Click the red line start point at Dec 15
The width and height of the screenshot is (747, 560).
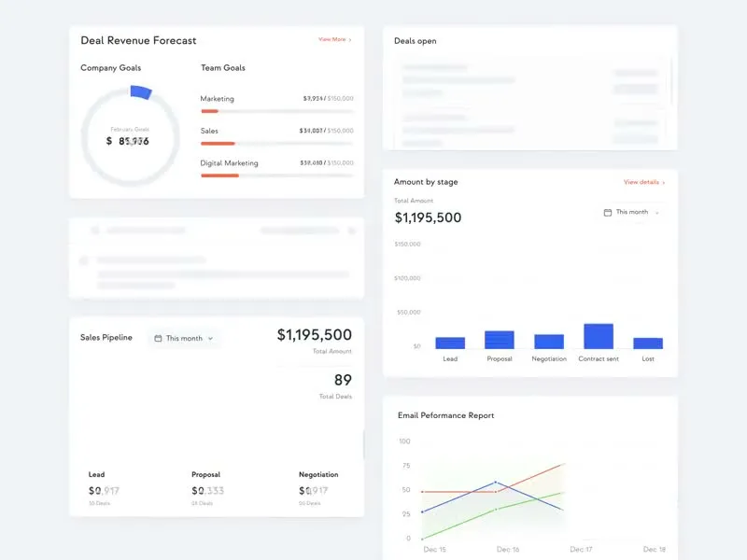[x=423, y=491]
